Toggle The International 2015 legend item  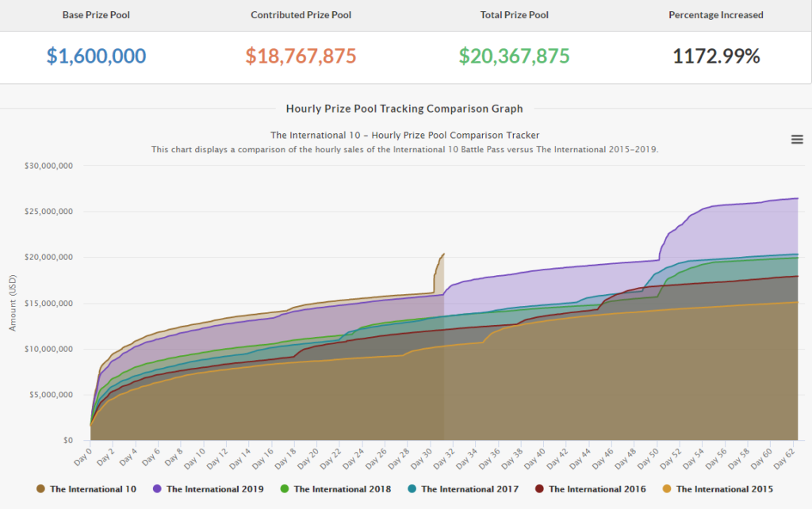(x=724, y=489)
